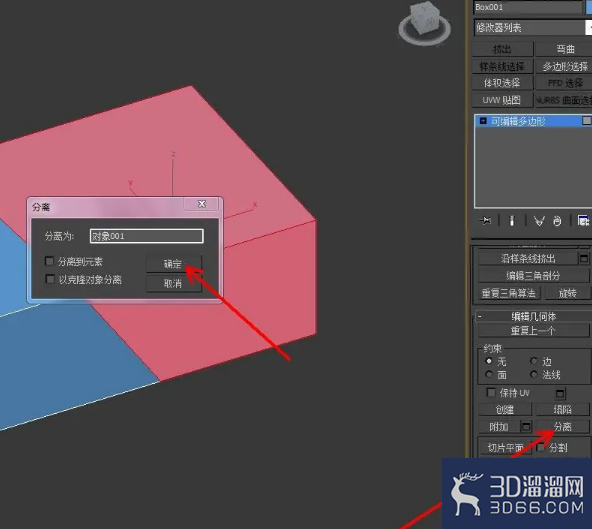The image size is (592, 529).
Task: Select the 面 constraint radio button
Action: 489,374
